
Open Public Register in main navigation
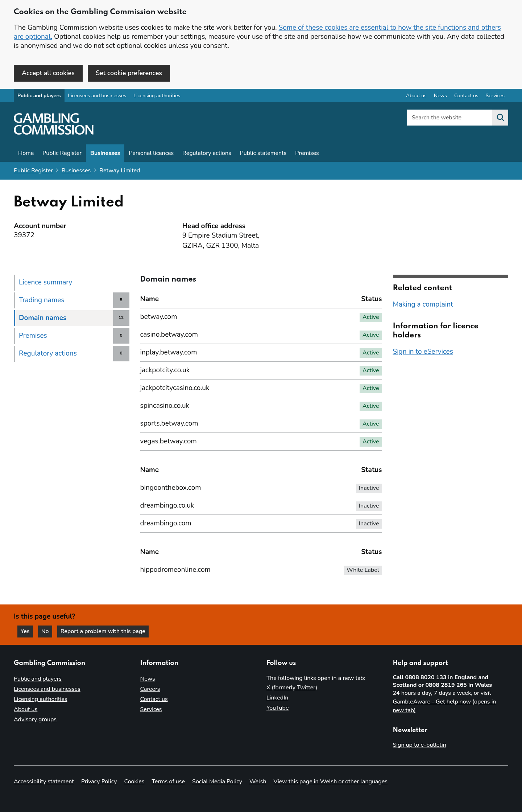(x=62, y=153)
